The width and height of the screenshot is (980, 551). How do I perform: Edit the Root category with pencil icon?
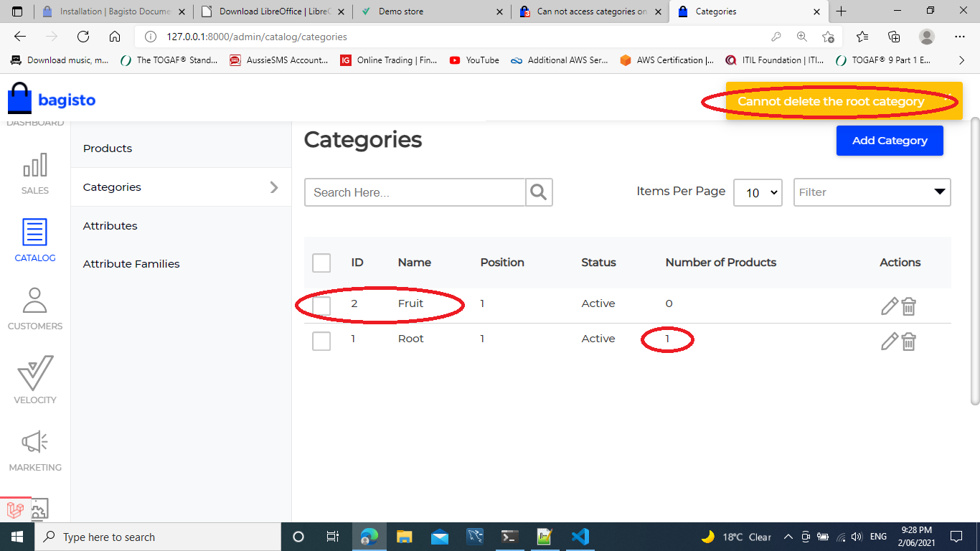click(x=889, y=342)
